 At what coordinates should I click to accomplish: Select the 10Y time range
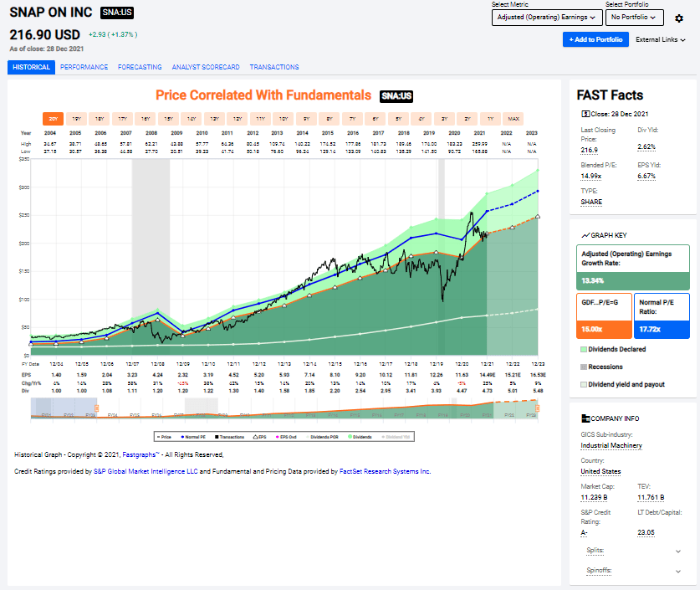click(x=283, y=119)
